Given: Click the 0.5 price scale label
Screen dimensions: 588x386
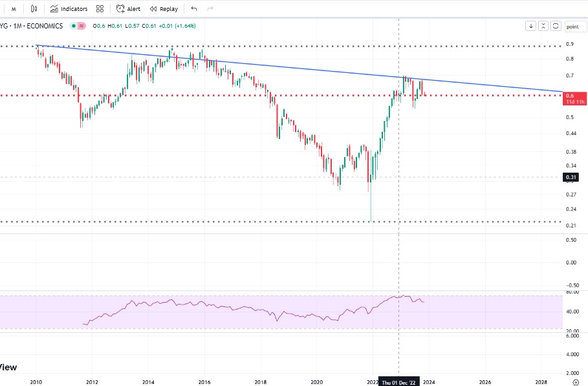Looking at the screenshot, I should (570, 117).
